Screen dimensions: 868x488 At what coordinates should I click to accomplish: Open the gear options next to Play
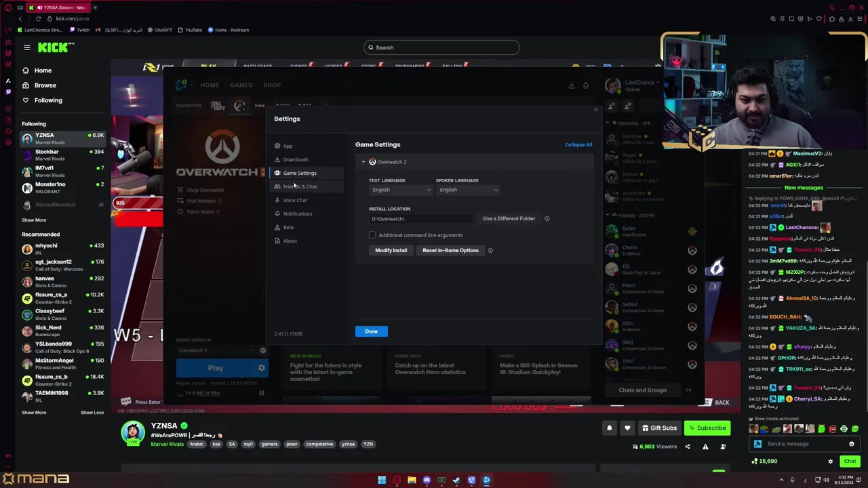261,368
